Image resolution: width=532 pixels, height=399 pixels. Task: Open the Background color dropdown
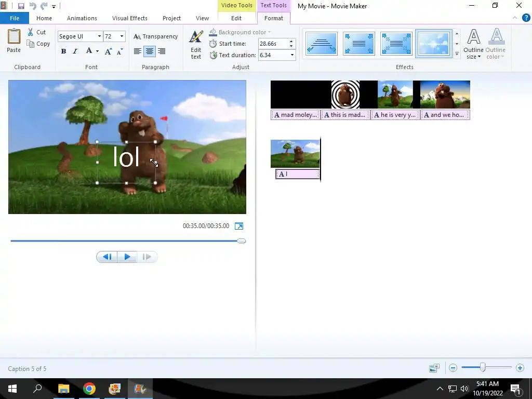coord(240,32)
